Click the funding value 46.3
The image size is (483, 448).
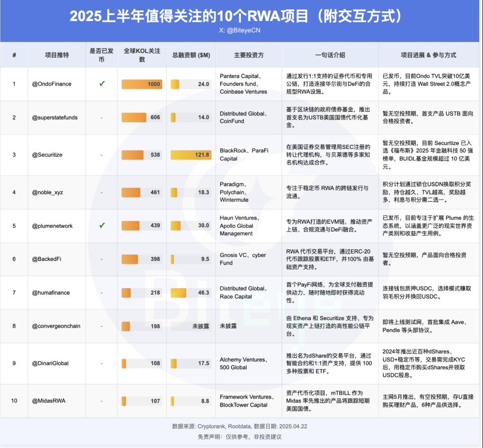pyautogui.click(x=203, y=293)
